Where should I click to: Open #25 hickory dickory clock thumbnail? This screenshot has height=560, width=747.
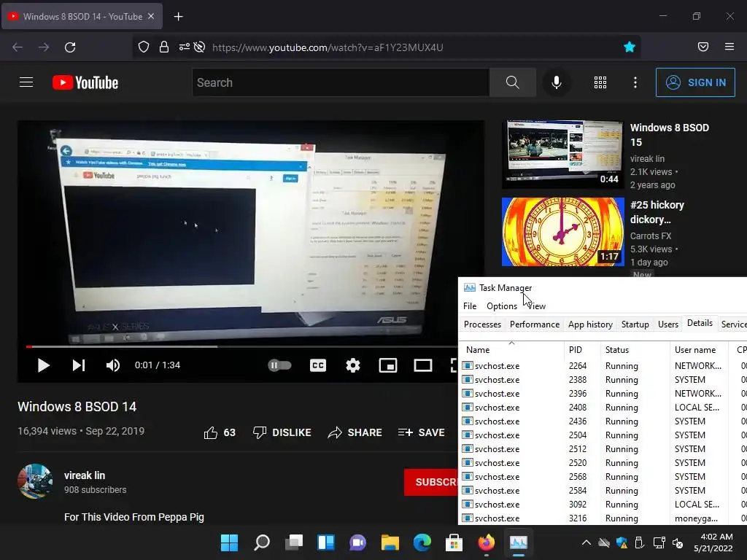point(562,232)
